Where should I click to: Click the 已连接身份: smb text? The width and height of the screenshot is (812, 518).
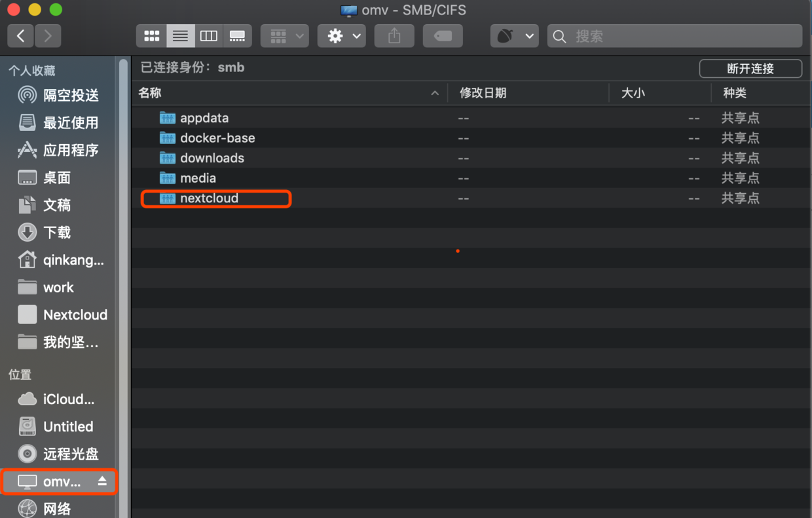[193, 67]
